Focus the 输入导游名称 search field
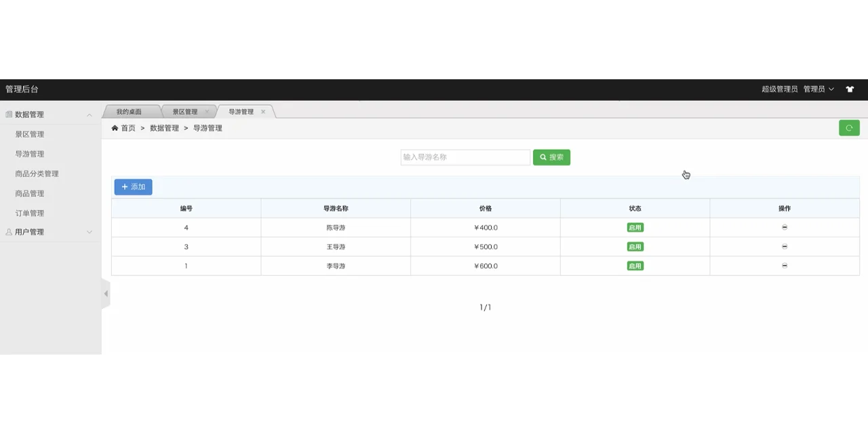The height and width of the screenshot is (433, 868). click(465, 157)
